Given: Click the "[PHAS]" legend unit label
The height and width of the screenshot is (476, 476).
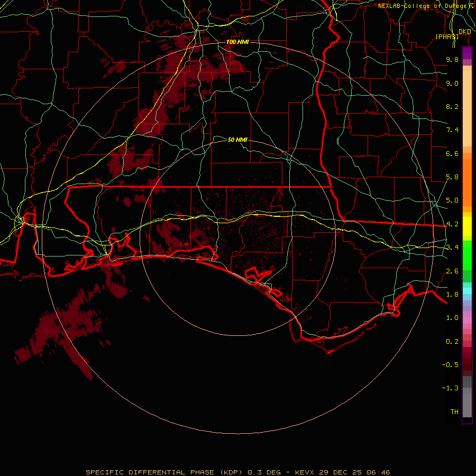Looking at the screenshot, I should (447, 36).
